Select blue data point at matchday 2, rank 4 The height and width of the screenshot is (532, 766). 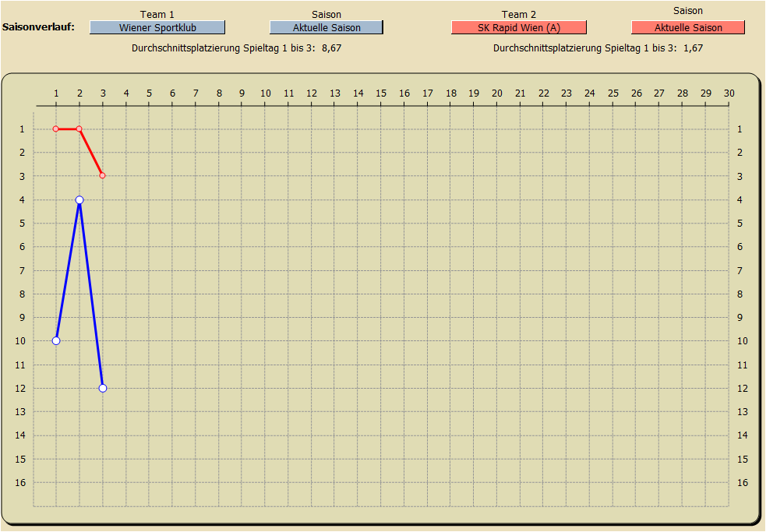pos(79,200)
